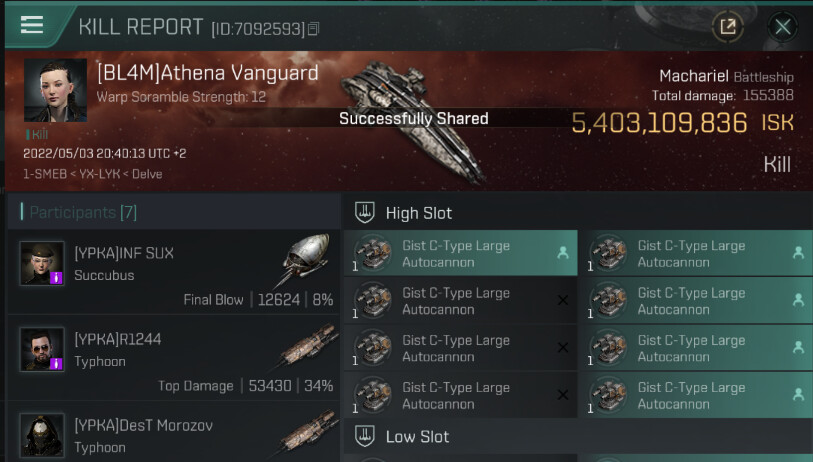Image resolution: width=813 pixels, height=462 pixels.
Task: Click the Athena Vanguard pilot name
Action: point(207,73)
